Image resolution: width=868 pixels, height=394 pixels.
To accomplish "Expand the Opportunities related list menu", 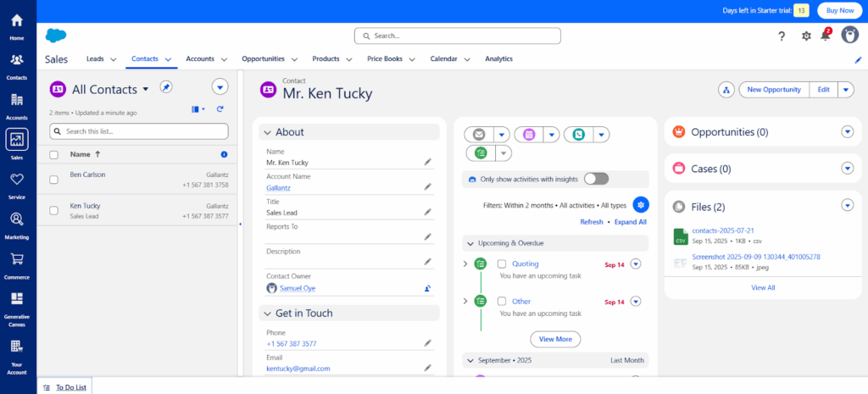I will (x=846, y=132).
